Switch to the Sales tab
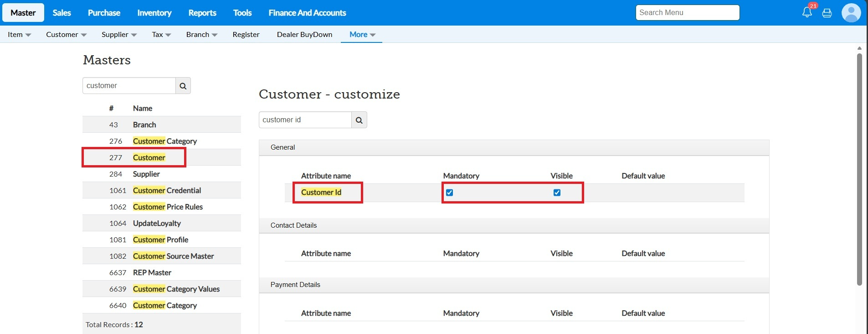This screenshot has height=334, width=868. click(62, 13)
